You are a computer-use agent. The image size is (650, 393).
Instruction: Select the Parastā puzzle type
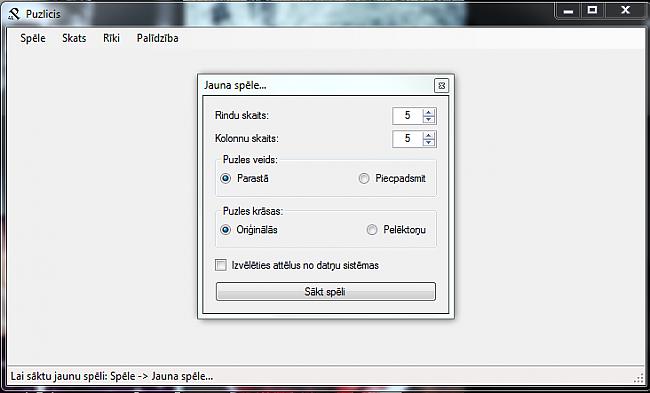coord(245,179)
